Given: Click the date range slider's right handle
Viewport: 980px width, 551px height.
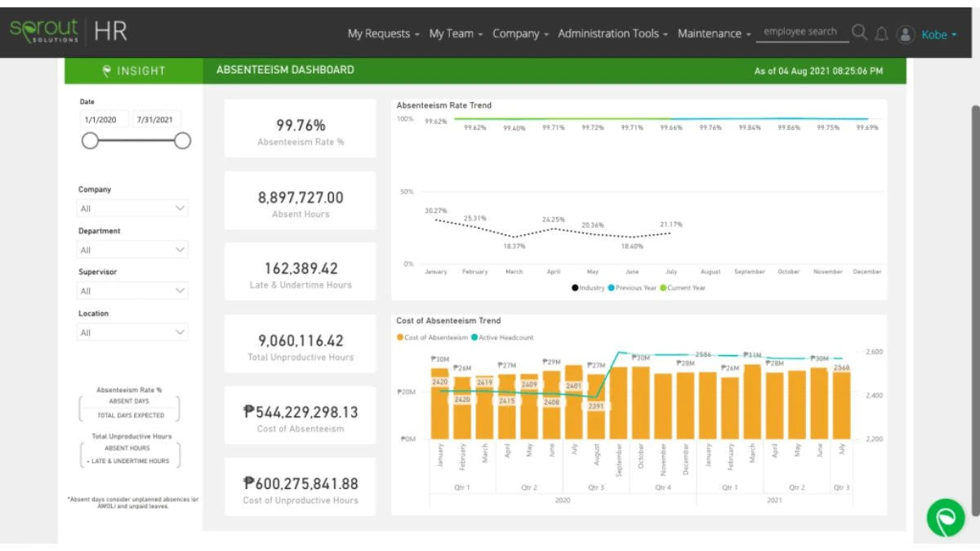Looking at the screenshot, I should point(183,140).
